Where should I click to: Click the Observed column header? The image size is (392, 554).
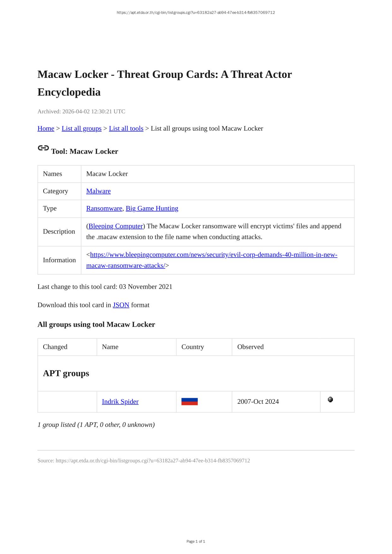click(x=250, y=347)
